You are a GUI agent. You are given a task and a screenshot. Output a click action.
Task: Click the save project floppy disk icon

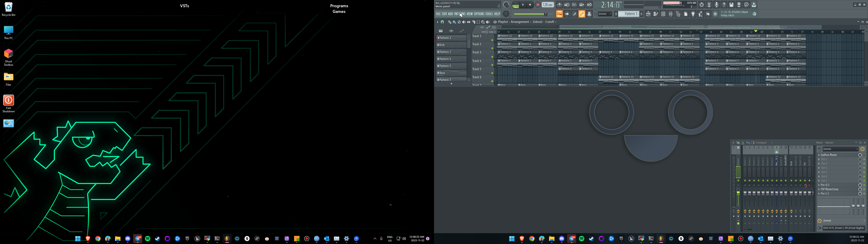click(731, 5)
